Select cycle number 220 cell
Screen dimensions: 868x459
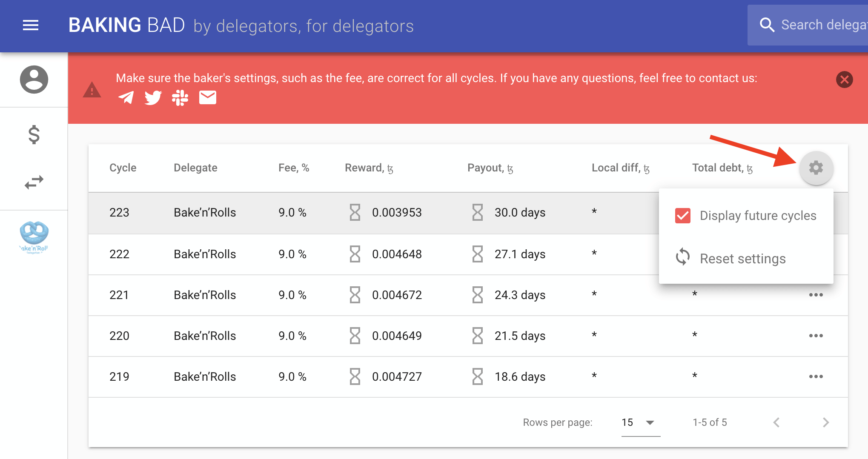119,336
